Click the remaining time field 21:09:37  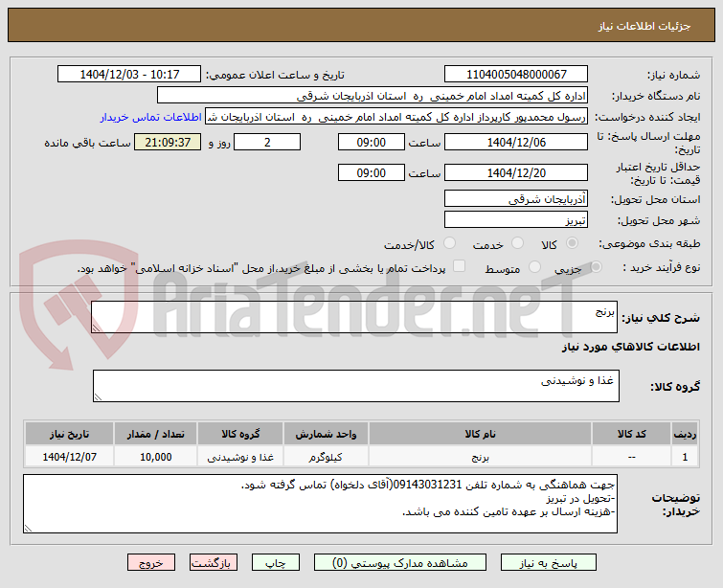click(168, 142)
